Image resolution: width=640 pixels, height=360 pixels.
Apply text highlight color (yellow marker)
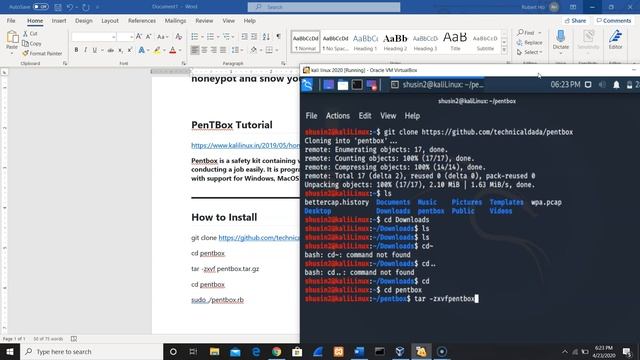tap(157, 50)
